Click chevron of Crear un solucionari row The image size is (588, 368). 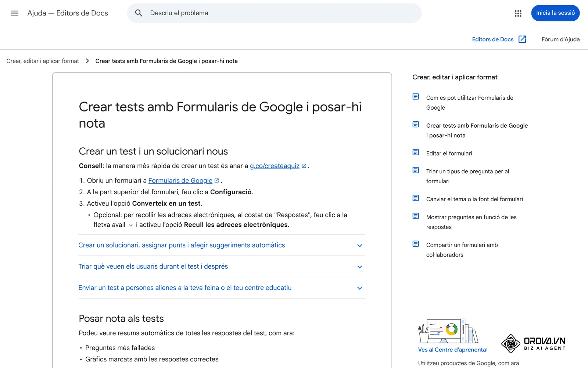[360, 245]
